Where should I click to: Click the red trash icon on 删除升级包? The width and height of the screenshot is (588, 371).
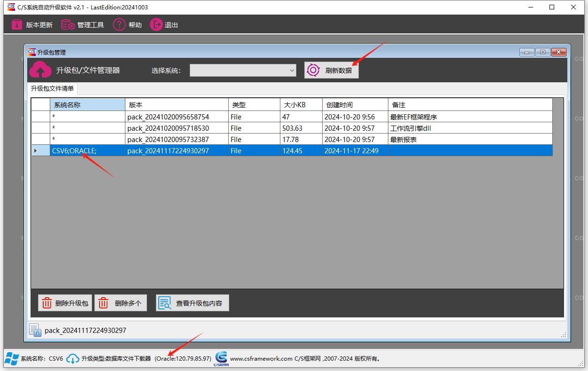coord(47,303)
